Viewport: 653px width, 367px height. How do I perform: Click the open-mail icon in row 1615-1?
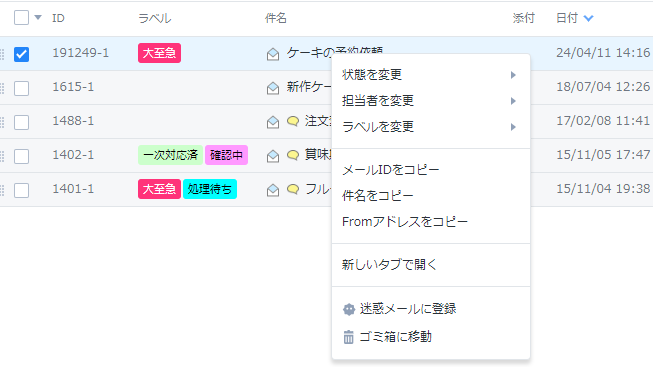(273, 88)
